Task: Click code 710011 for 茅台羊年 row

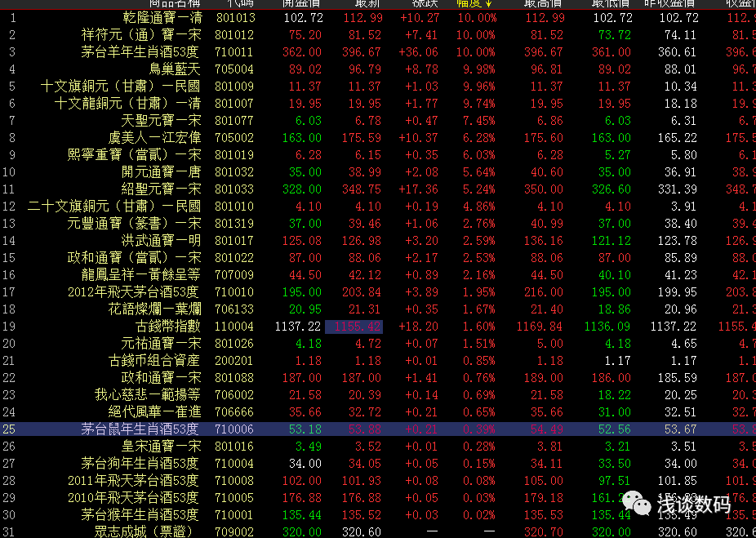Action: 234,52
